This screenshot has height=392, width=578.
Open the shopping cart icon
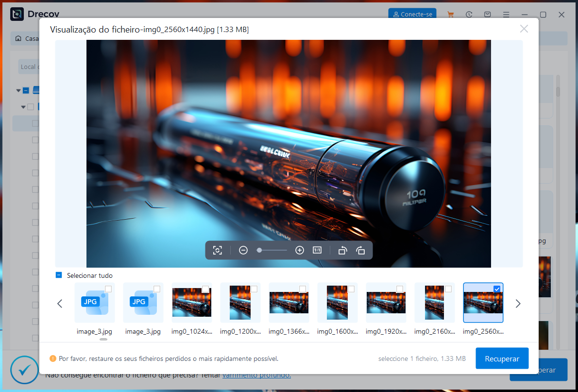click(x=451, y=15)
